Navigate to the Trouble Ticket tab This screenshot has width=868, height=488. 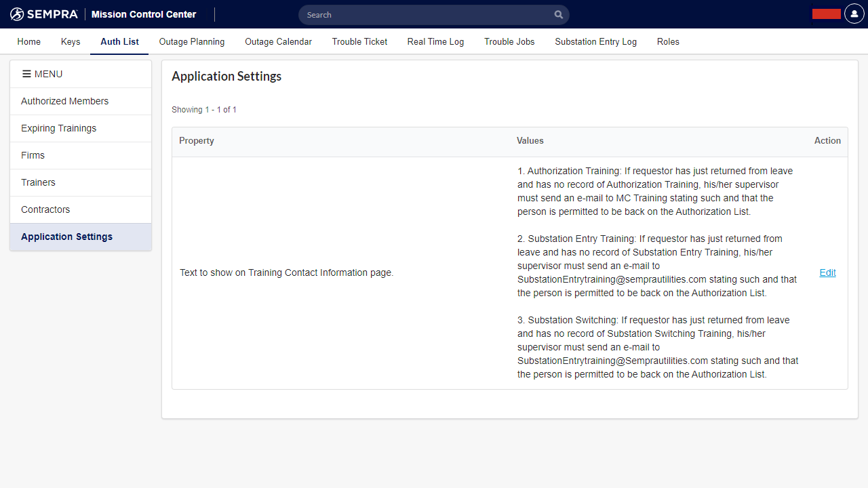coord(359,41)
